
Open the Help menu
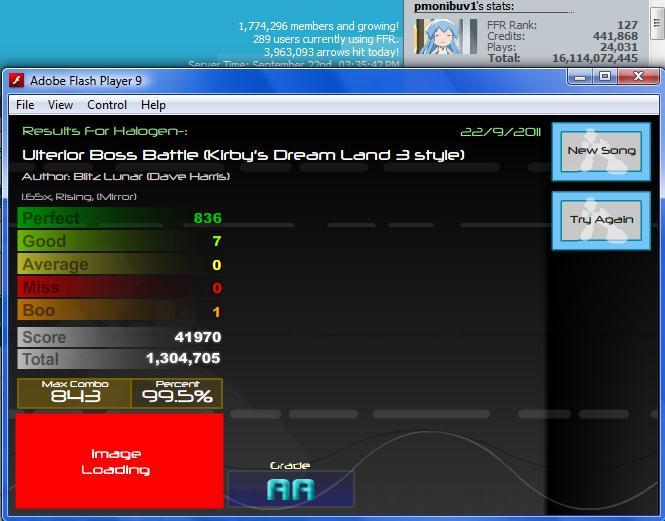click(153, 105)
